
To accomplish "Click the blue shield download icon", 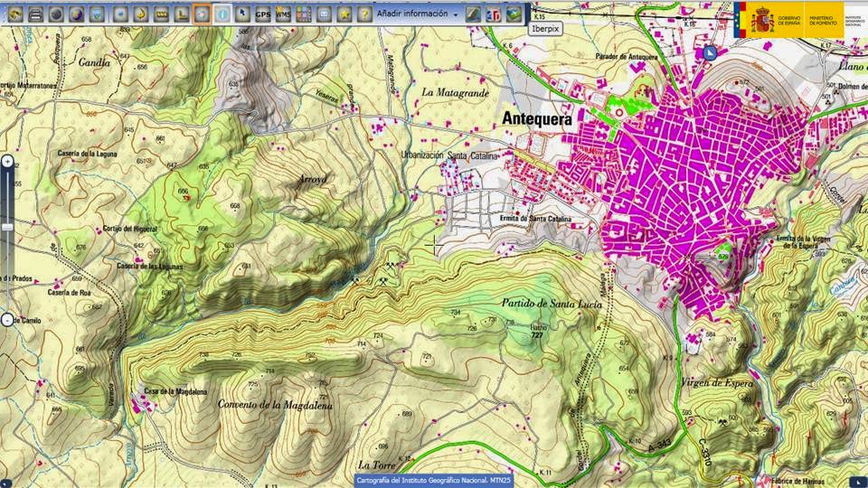I will pos(98,14).
